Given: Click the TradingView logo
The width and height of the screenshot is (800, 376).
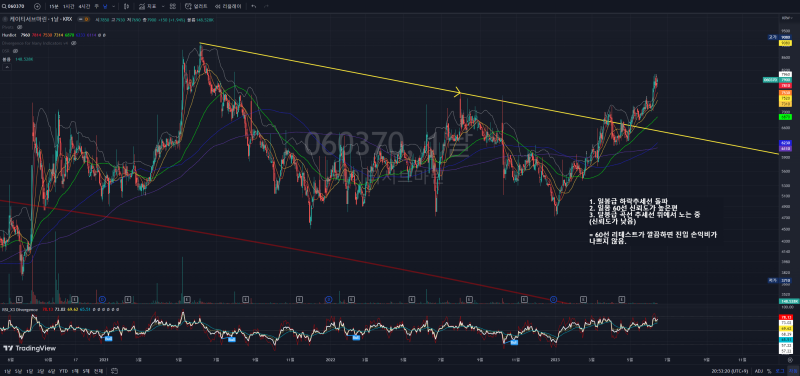Looking at the screenshot, I should (x=29, y=348).
